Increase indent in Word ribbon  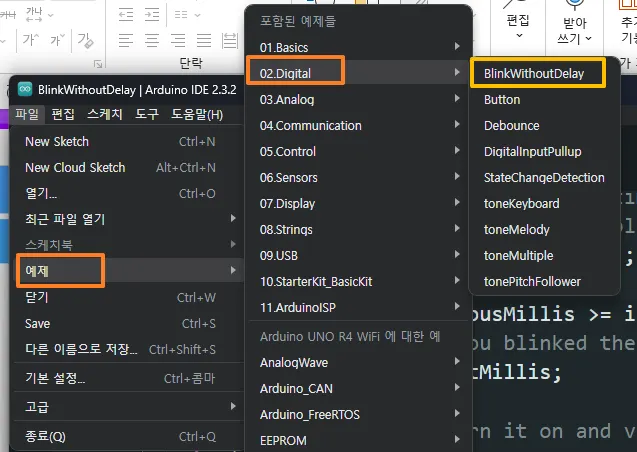(152, 15)
